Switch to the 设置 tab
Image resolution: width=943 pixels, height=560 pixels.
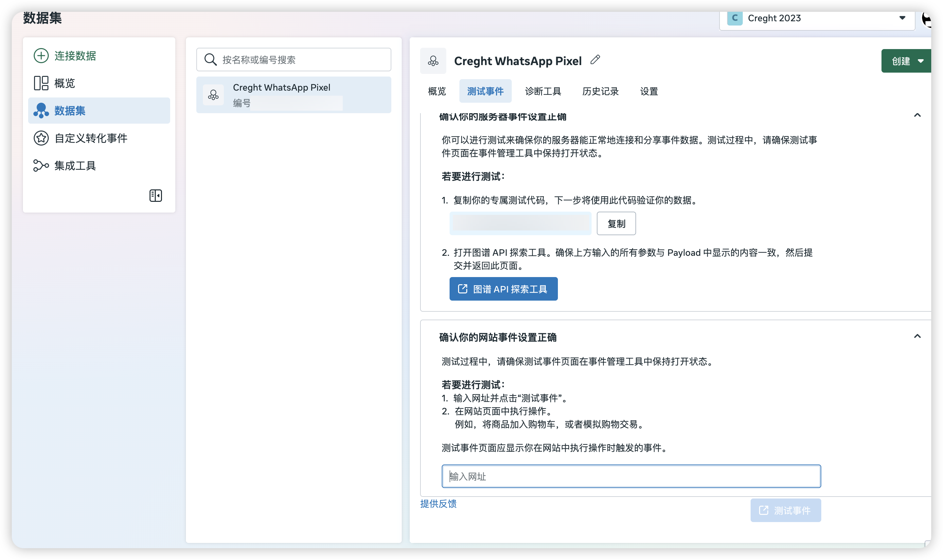pos(649,91)
